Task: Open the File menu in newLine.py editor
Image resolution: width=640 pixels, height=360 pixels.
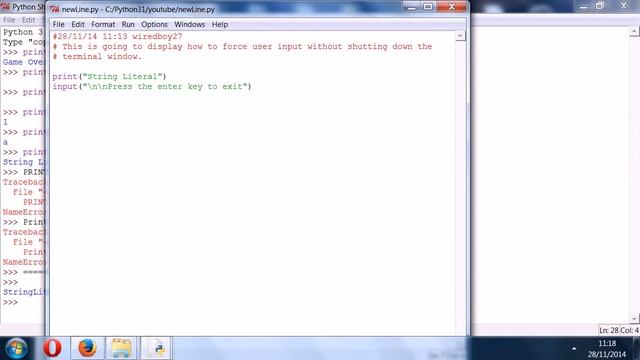Action: point(58,24)
